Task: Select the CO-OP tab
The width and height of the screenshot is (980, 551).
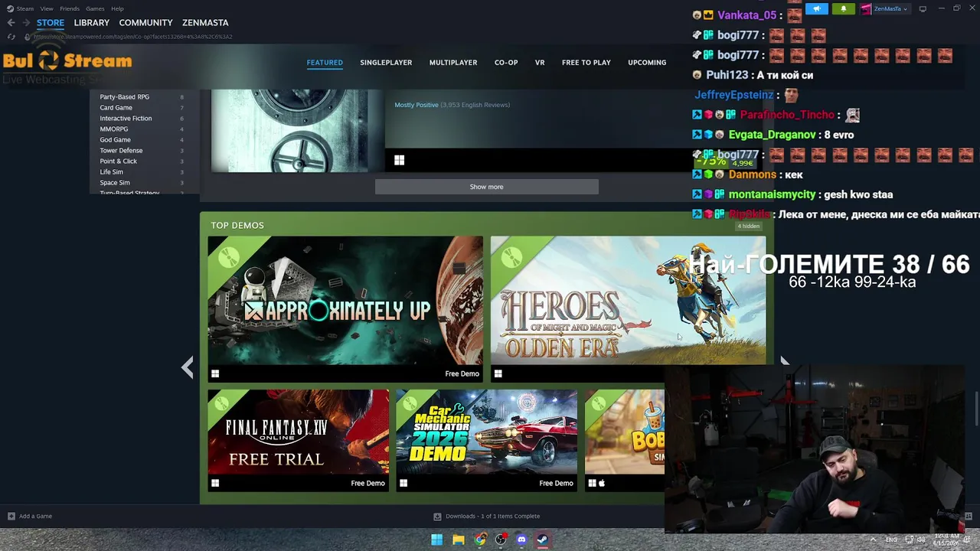Action: pyautogui.click(x=506, y=63)
